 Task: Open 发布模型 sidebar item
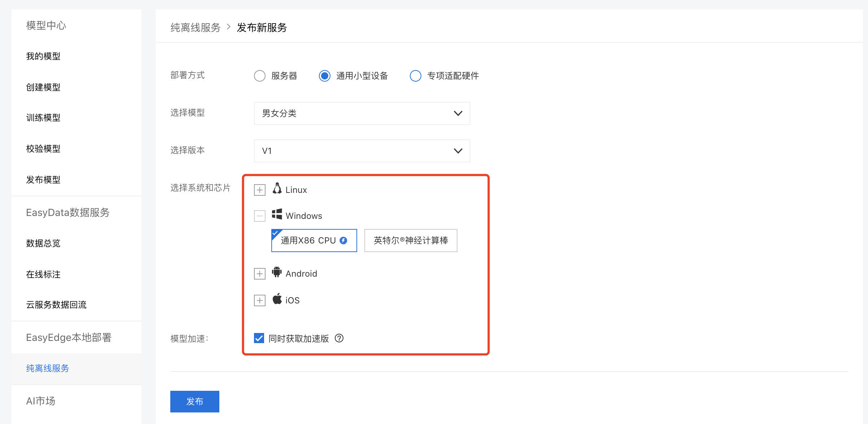(43, 180)
